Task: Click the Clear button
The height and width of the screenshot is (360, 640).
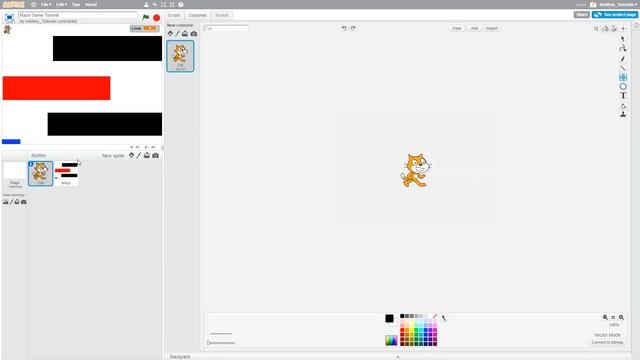Action: pos(456,28)
